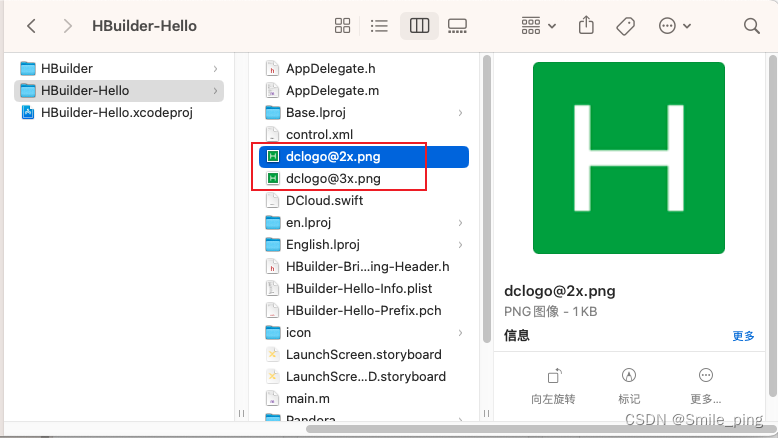
Task: Click the 更多 link beside 信息
Action: click(743, 336)
